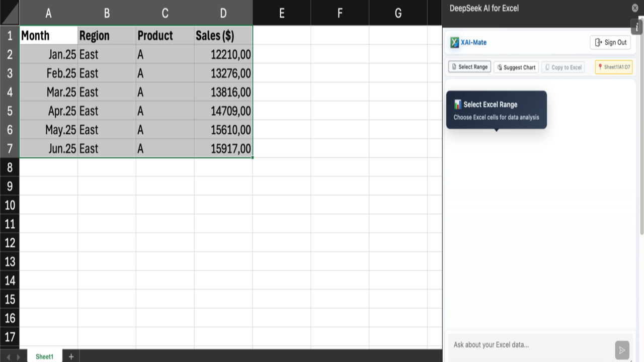Select row 12 header

click(x=10, y=243)
